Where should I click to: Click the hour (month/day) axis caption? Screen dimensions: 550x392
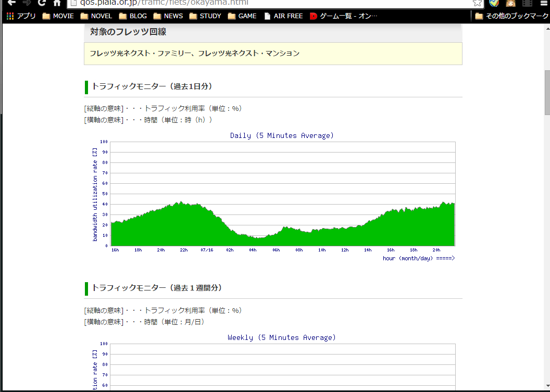click(418, 258)
